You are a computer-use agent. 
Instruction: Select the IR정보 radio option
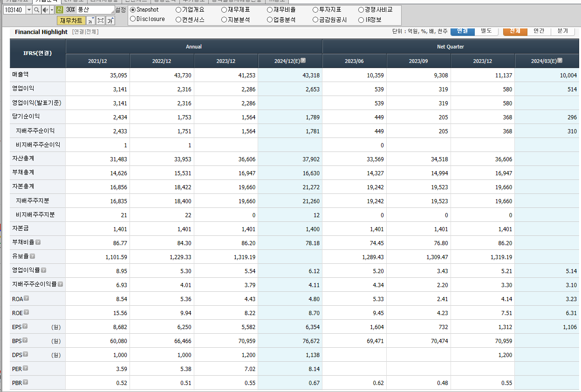(361, 20)
